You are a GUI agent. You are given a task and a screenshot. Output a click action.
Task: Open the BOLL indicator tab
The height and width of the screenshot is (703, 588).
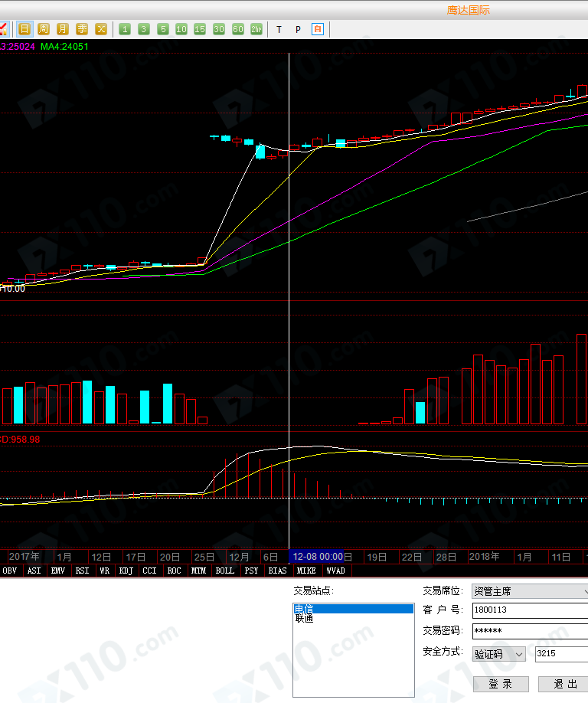(x=224, y=571)
